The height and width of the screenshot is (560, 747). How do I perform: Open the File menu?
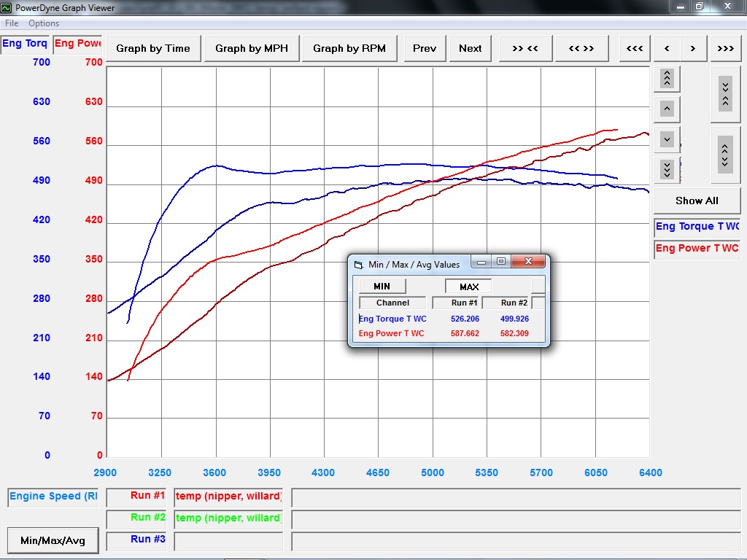click(11, 23)
